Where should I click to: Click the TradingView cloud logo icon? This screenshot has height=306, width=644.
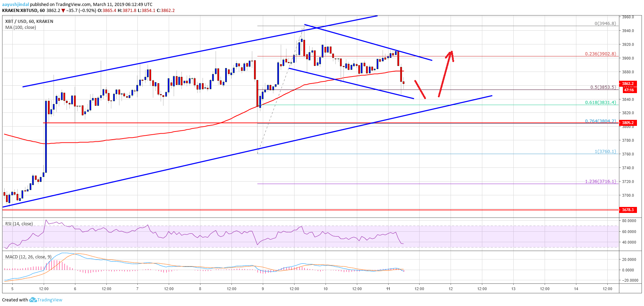click(33, 300)
